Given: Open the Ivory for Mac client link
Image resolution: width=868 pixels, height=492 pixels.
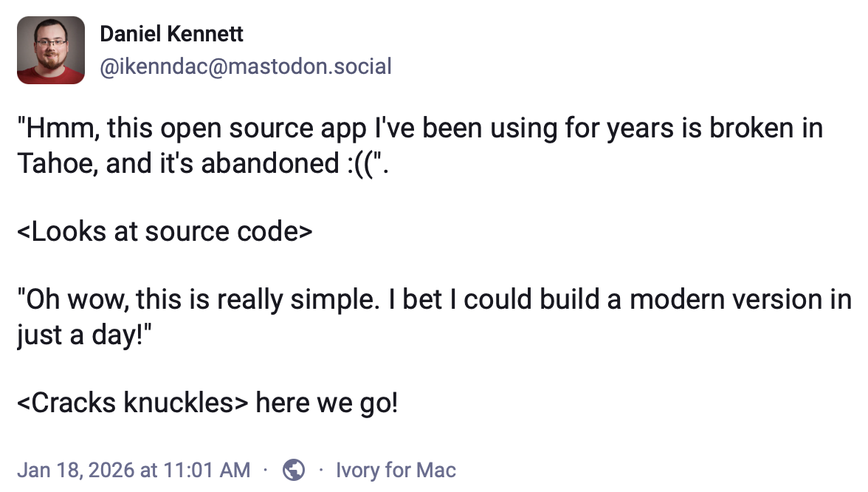Looking at the screenshot, I should [x=396, y=470].
